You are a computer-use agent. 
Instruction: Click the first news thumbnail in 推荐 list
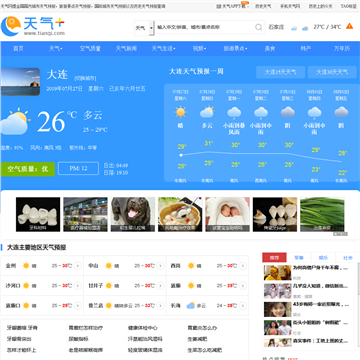[277, 273]
